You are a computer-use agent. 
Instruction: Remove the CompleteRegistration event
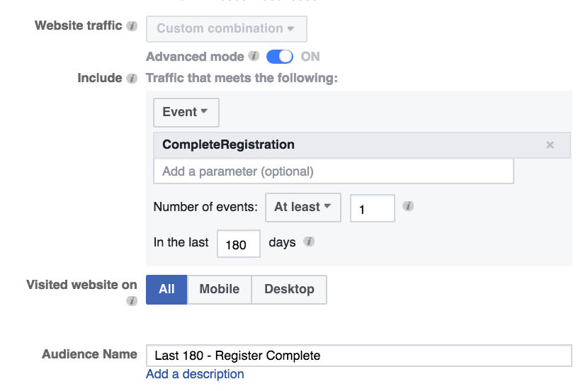tap(550, 144)
